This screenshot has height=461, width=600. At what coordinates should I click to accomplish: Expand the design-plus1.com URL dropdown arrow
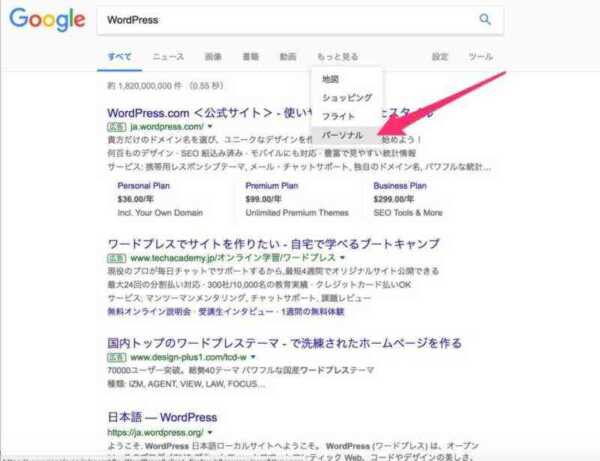pos(253,357)
